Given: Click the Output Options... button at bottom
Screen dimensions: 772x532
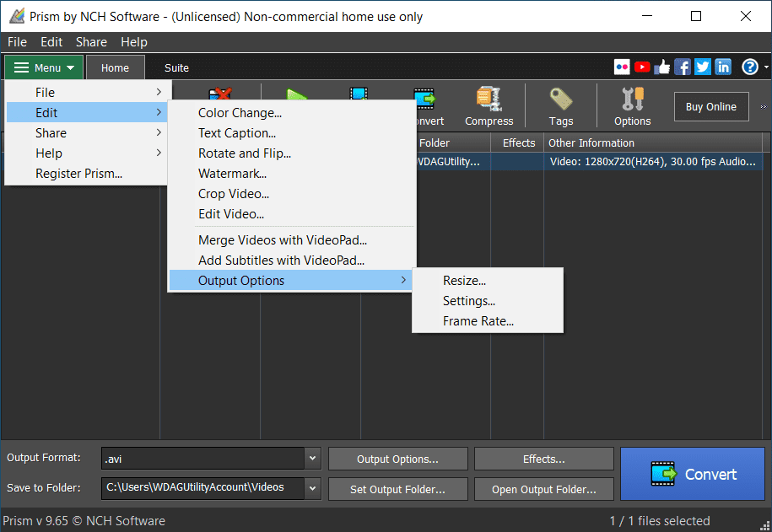Looking at the screenshot, I should 398,459.
